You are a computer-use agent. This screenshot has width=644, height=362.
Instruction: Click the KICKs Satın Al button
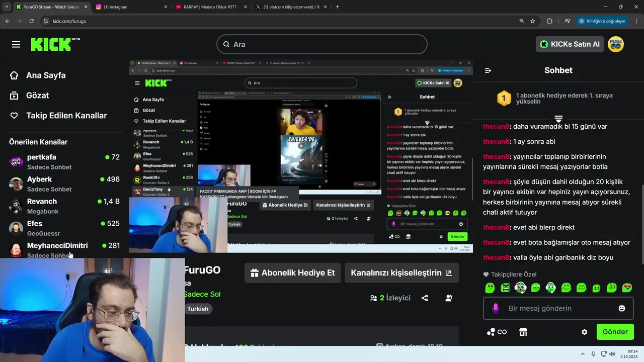pyautogui.click(x=570, y=44)
